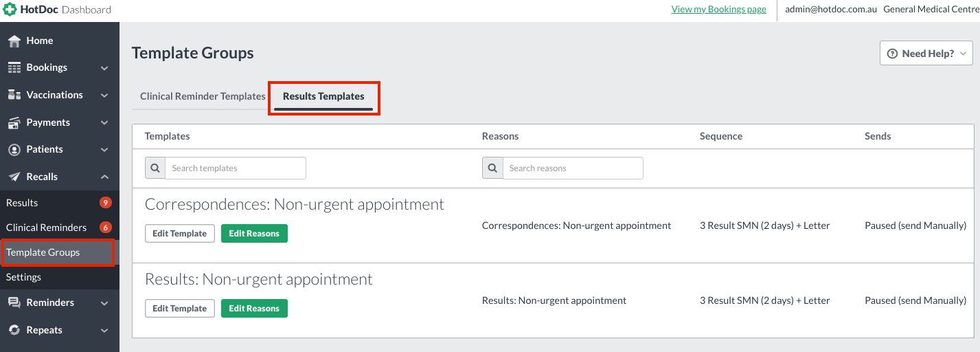Switch to Clinical Reminder Templates tab
Viewport: 980px width, 352px height.
pyautogui.click(x=203, y=96)
